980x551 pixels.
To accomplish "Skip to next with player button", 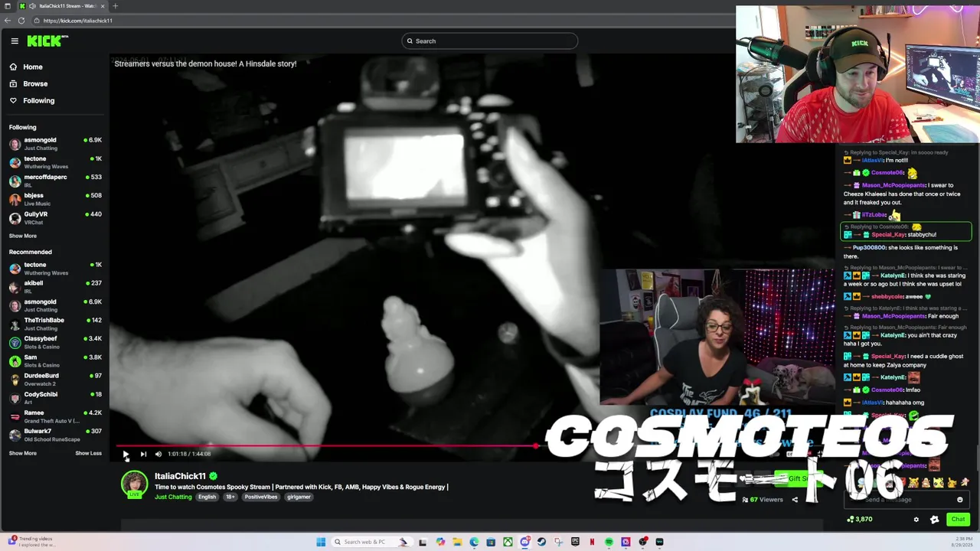I will [143, 454].
